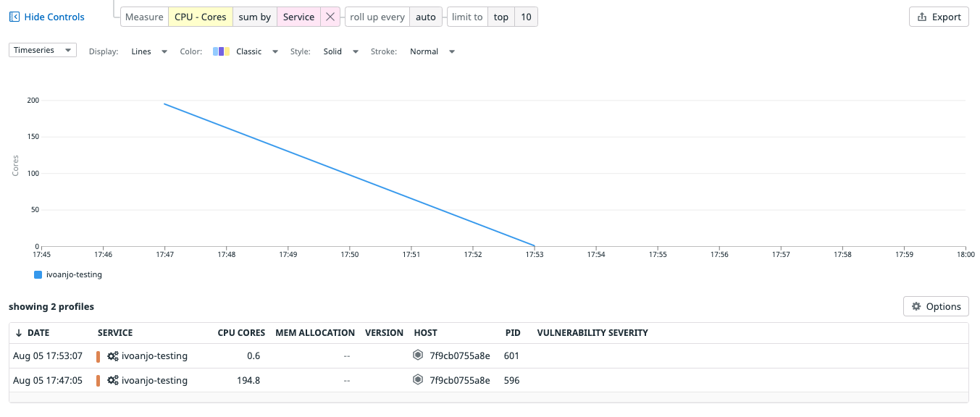The image size is (980, 417).
Task: Click the HOST column header
Action: coord(426,333)
